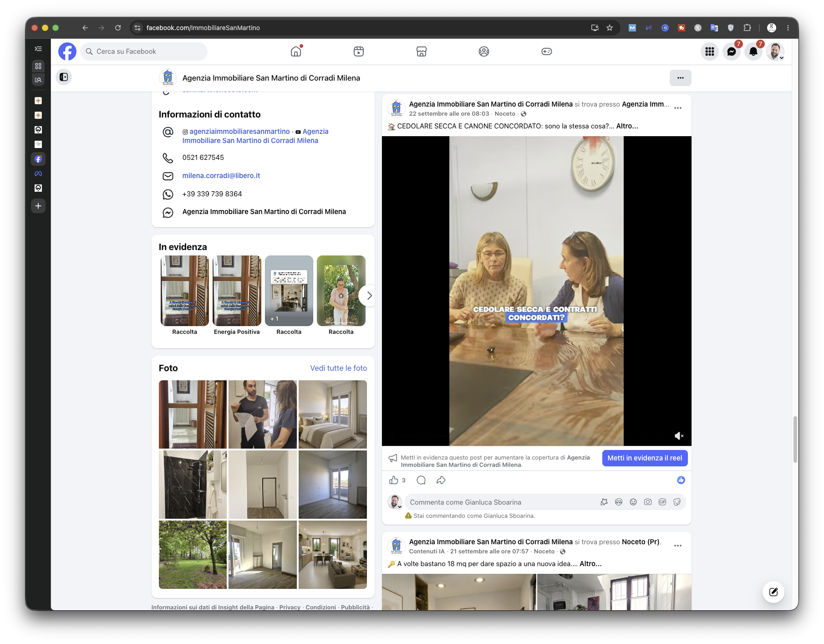Click page scrollbar thumb
This screenshot has width=824, height=644.
(795, 440)
